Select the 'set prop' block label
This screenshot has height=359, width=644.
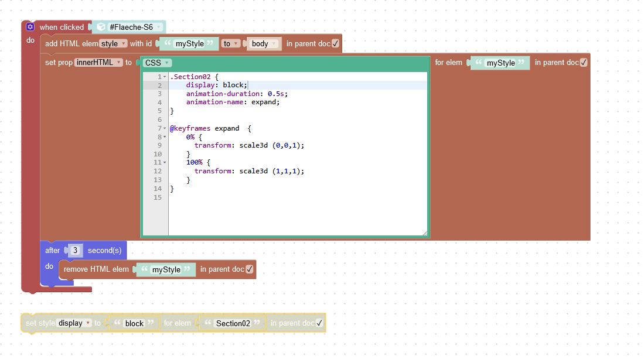[x=59, y=62]
